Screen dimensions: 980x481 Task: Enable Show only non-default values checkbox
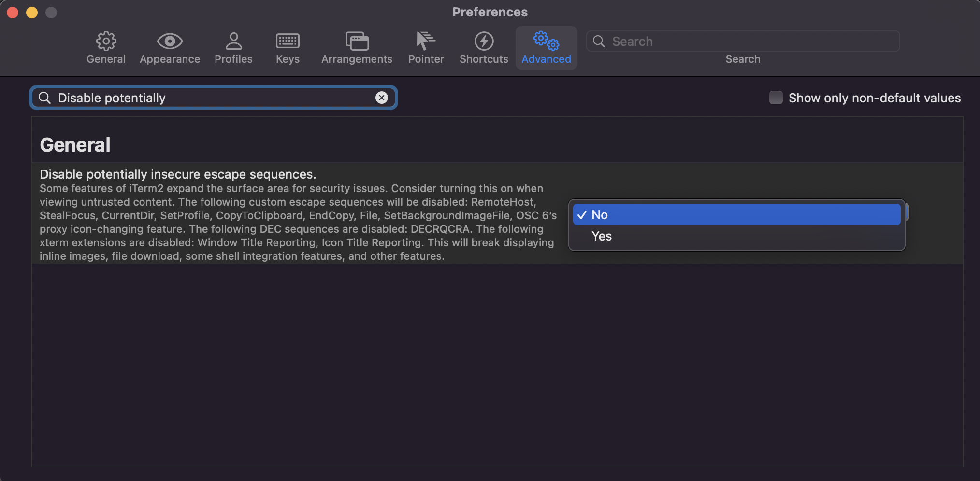(776, 98)
